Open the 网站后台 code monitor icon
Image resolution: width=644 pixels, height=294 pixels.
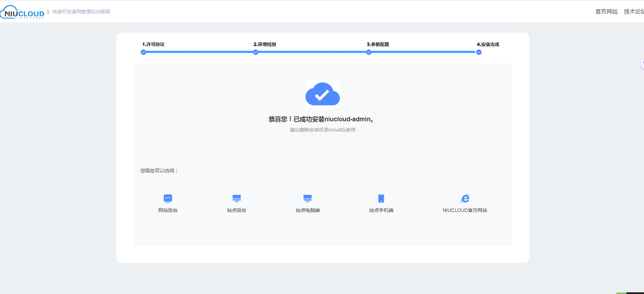click(x=168, y=198)
